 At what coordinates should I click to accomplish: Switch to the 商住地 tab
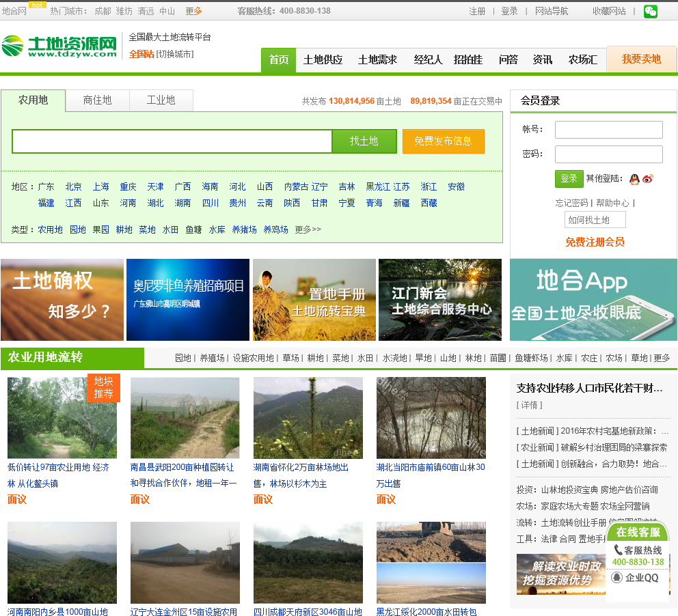click(97, 100)
